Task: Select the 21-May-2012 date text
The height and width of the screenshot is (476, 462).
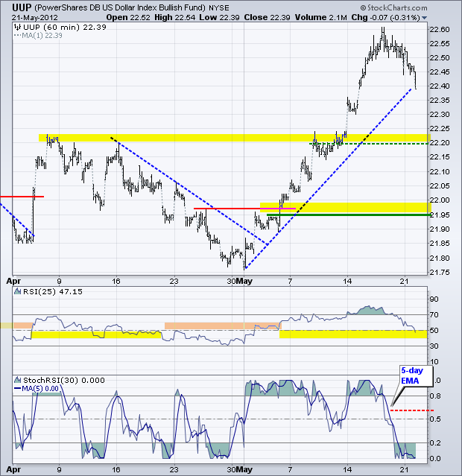Action: (x=34, y=18)
